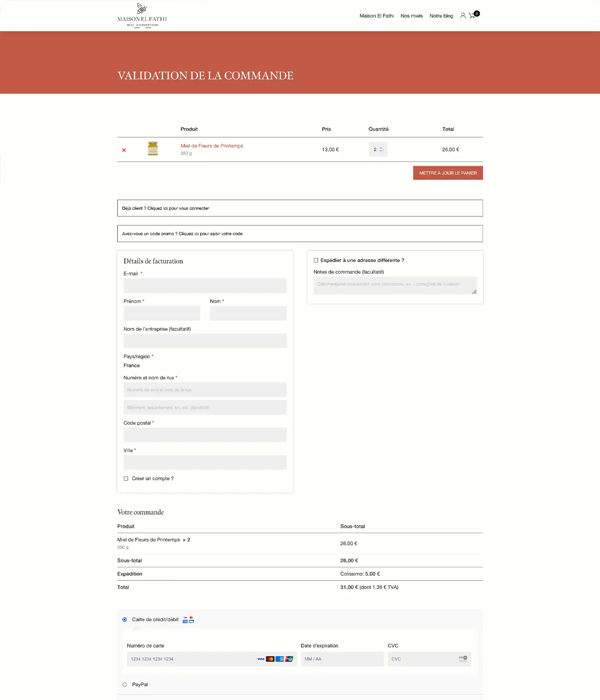Screen dimensions: 600x700
Task: Check 'Expédier à une adresse différente ?'
Action: pyautogui.click(x=316, y=260)
